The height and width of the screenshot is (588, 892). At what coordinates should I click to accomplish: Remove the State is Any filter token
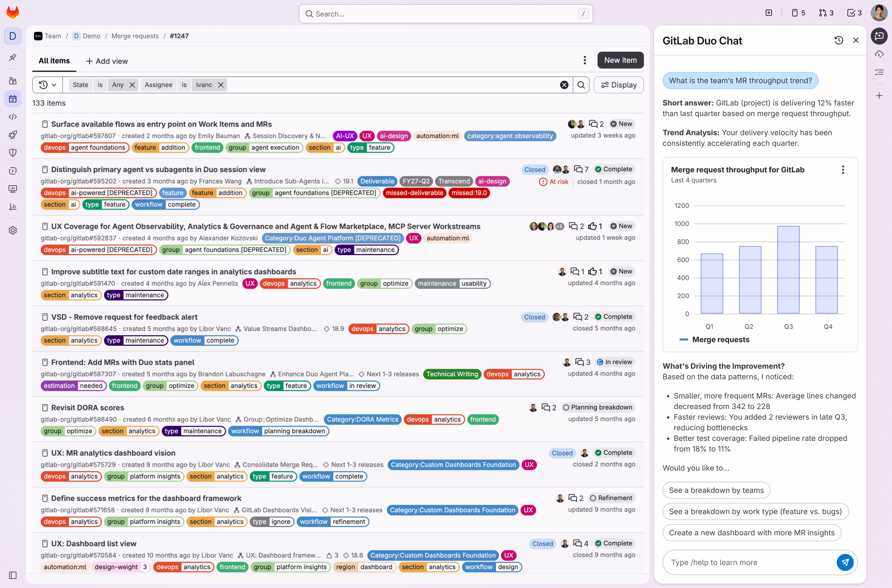132,85
